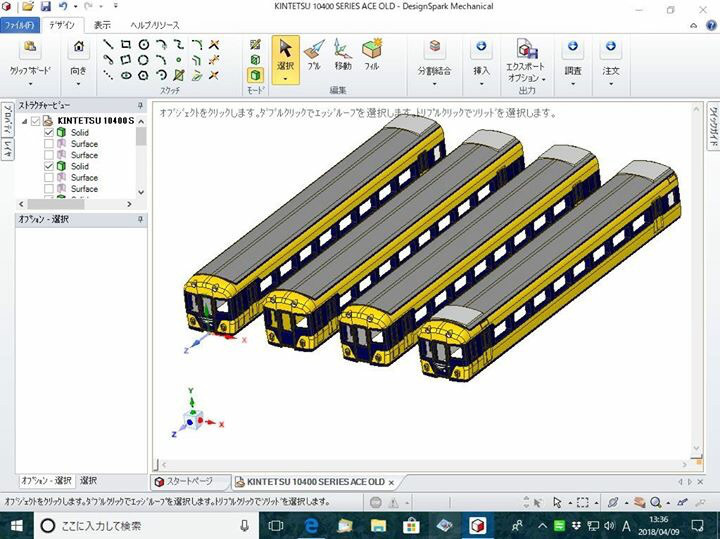Open the 調査 dropdown arrow
This screenshot has width=720, height=539.
[573, 84]
